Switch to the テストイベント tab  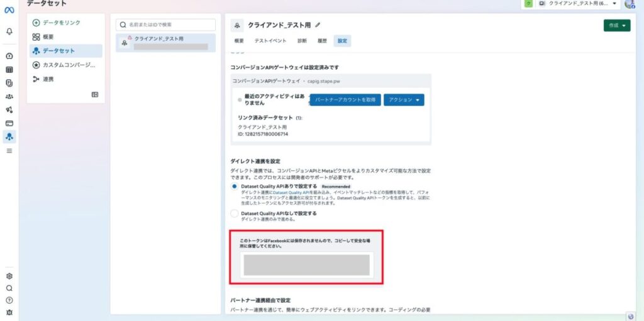[270, 41]
